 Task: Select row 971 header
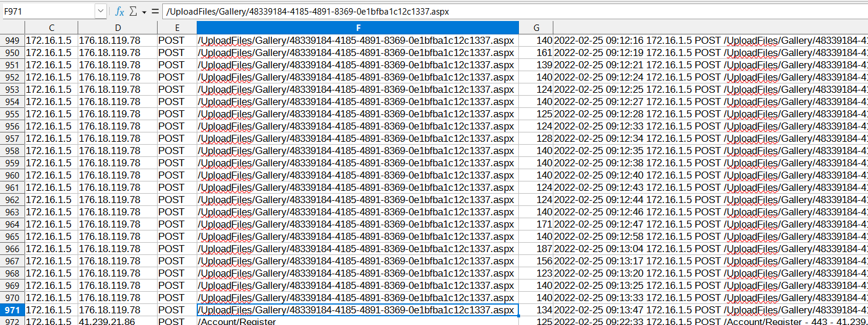coord(12,310)
